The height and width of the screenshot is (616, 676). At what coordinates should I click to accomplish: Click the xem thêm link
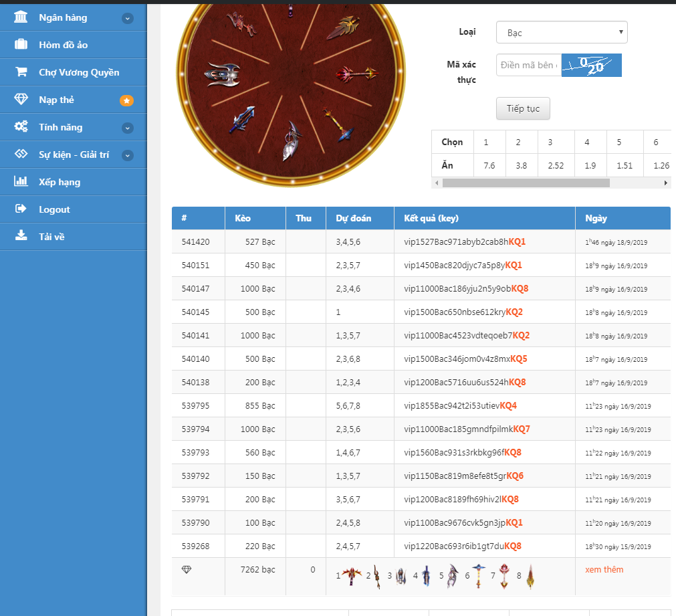(604, 570)
